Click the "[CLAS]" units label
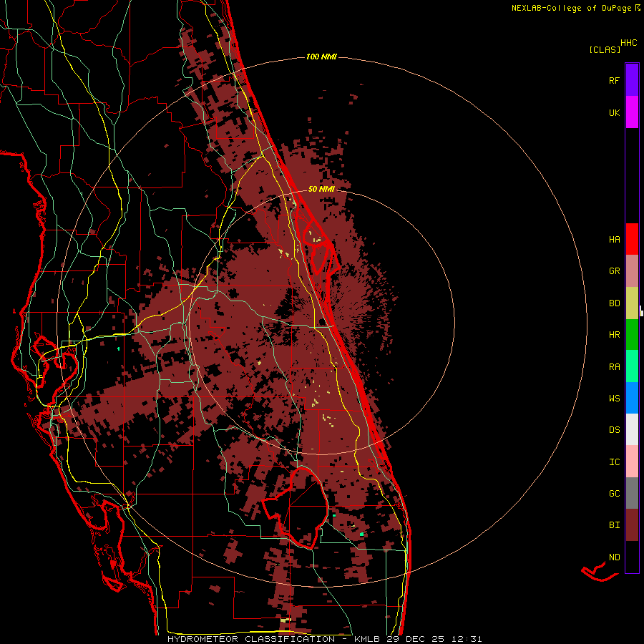 (x=605, y=49)
